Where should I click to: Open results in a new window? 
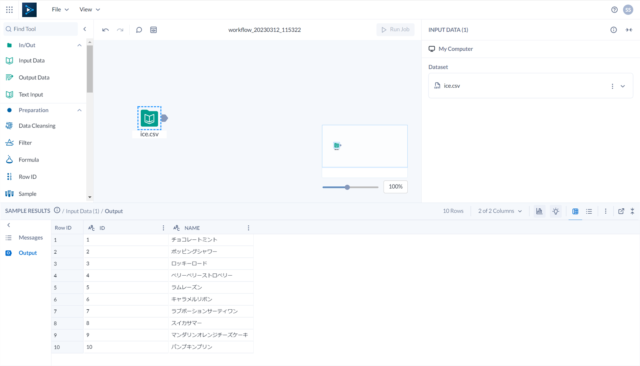click(621, 211)
